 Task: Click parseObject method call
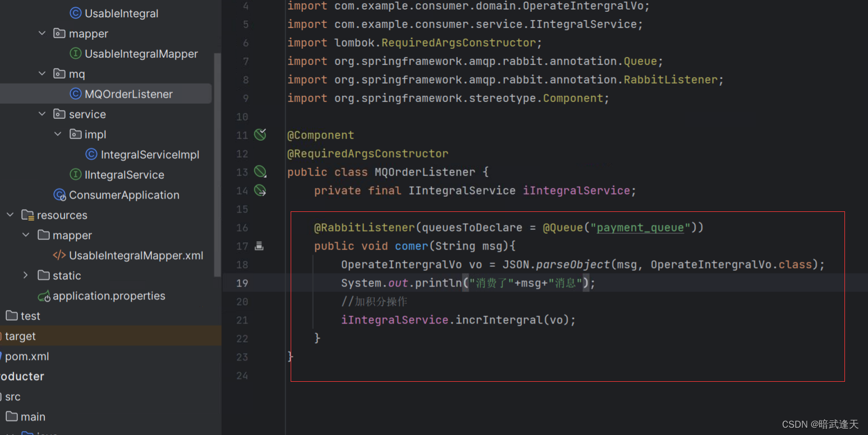point(573,265)
